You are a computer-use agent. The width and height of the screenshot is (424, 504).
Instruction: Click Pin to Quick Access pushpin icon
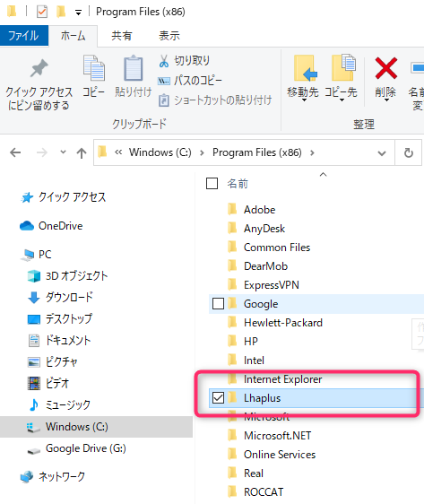point(39,68)
